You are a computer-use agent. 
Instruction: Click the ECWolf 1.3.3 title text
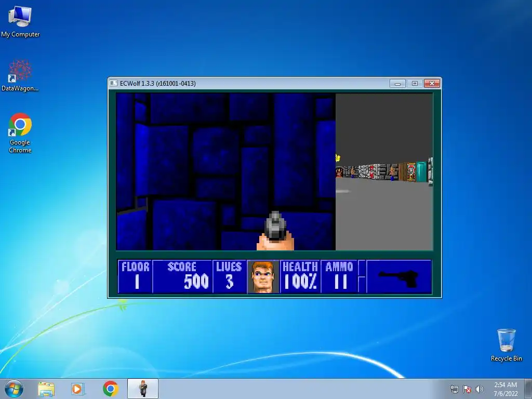158,84
